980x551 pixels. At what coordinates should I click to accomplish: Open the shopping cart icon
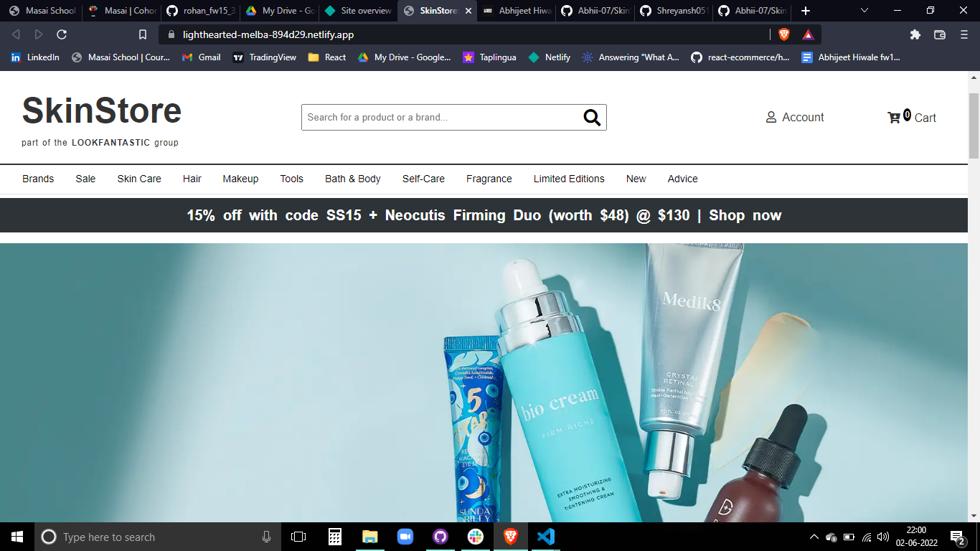pyautogui.click(x=894, y=118)
